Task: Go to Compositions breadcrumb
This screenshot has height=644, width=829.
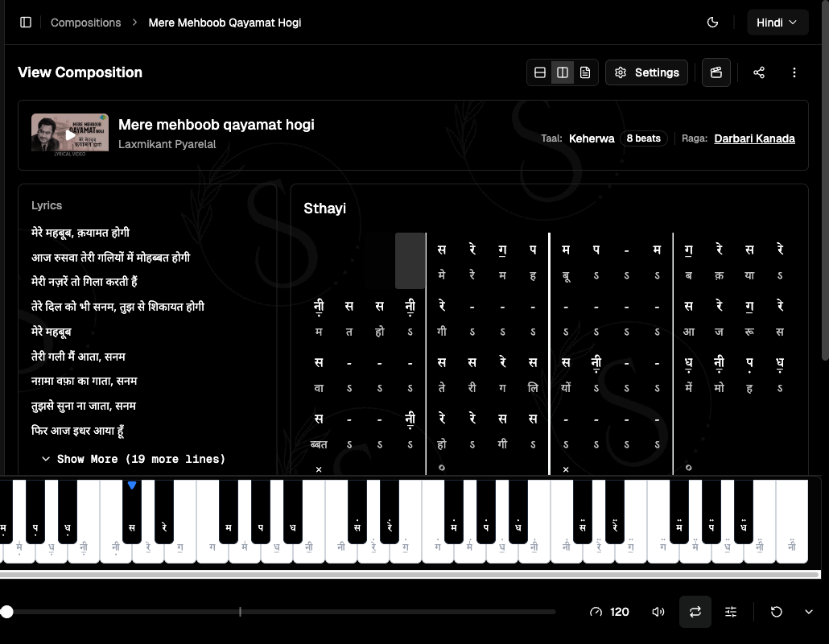Action: pos(85,22)
